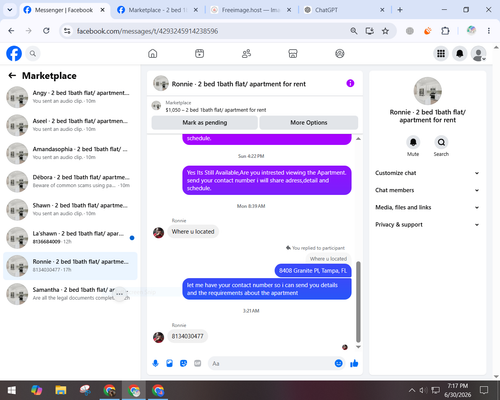Click chat scroll down arrow
Viewport: 500px width, 400px height.
pyautogui.click(x=358, y=347)
